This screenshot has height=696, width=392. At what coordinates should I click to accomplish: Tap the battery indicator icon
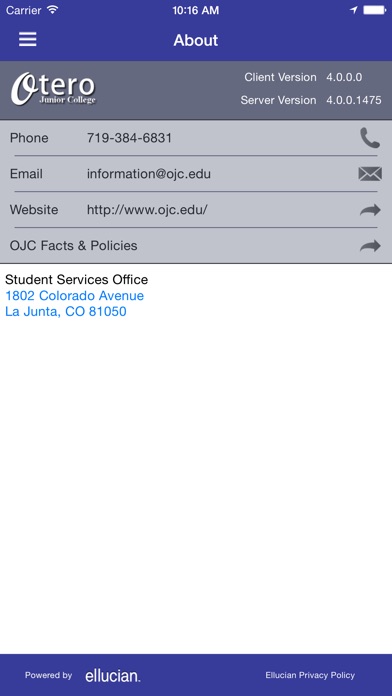coord(375,10)
